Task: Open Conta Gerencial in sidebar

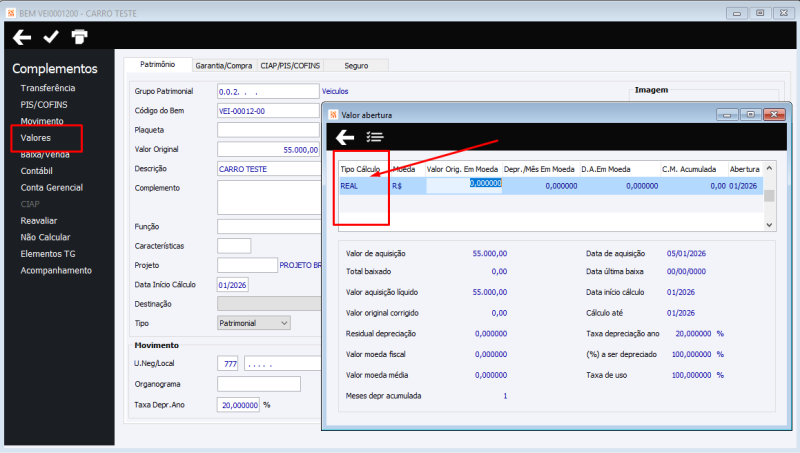Action: 52,187
